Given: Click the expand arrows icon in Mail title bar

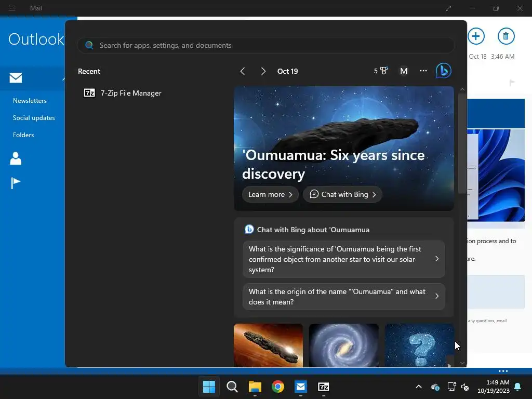Looking at the screenshot, I should click(448, 8).
